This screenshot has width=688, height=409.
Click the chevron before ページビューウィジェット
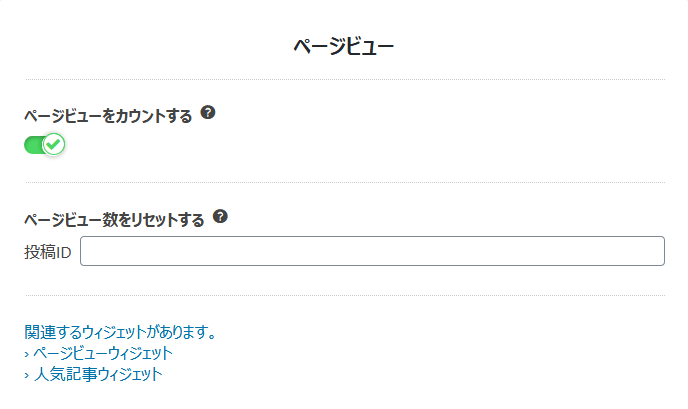[27, 354]
